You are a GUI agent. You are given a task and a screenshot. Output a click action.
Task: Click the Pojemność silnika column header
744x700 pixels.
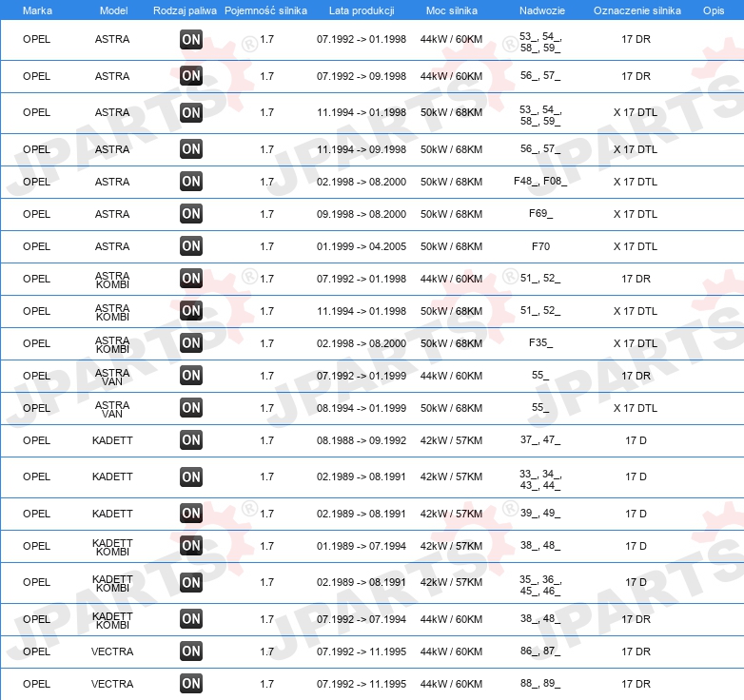click(x=265, y=10)
